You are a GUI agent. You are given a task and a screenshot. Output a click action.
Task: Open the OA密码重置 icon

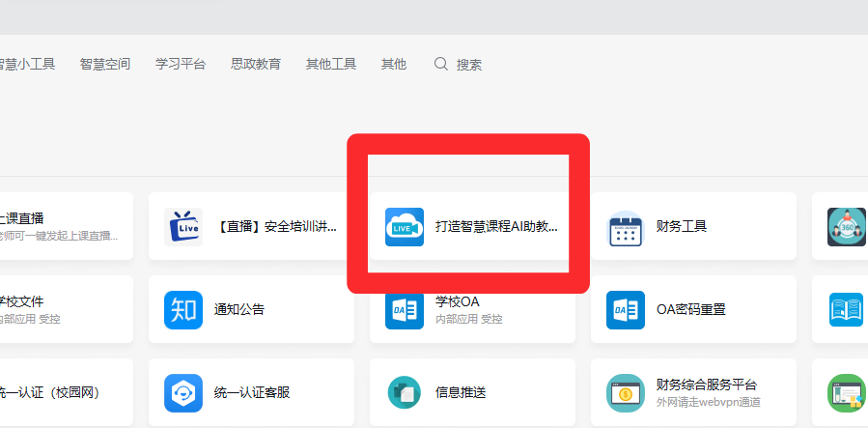coord(625,309)
